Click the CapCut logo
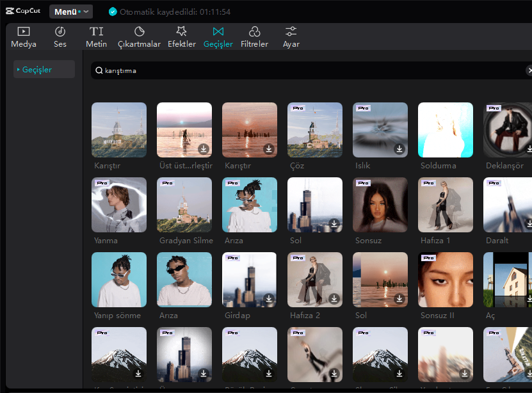532x393 pixels. pyautogui.click(x=24, y=11)
